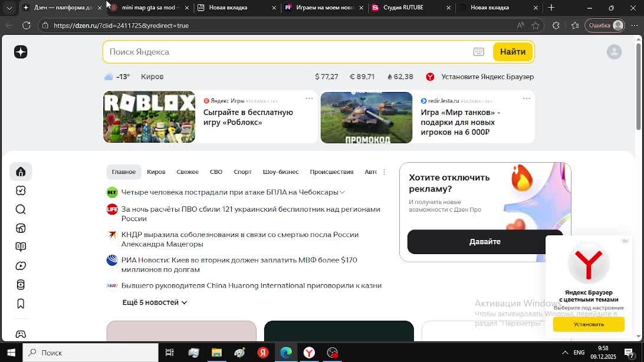644x362 pixels.
Task: Open Windows Start menu
Action: (x=11, y=353)
